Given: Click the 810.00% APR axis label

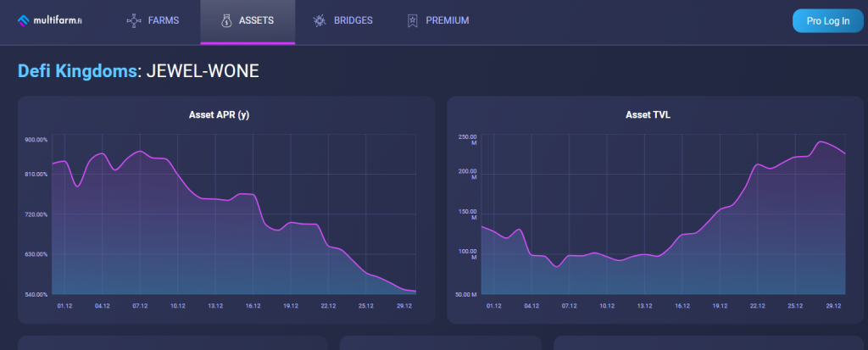Looking at the screenshot, I should tap(36, 174).
